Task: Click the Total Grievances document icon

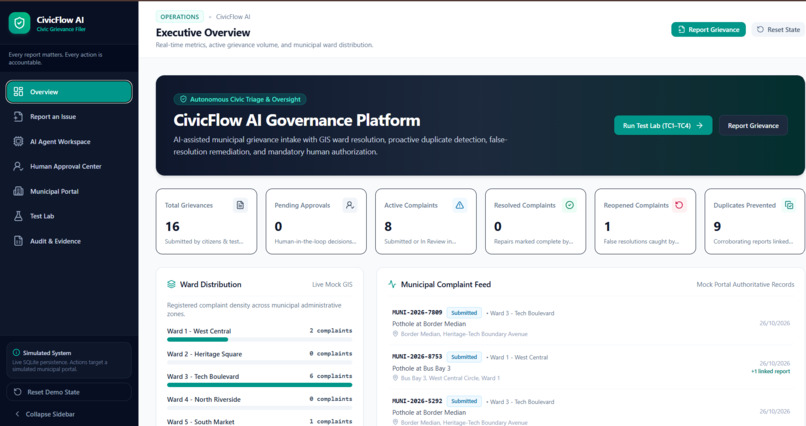Action: pyautogui.click(x=240, y=205)
